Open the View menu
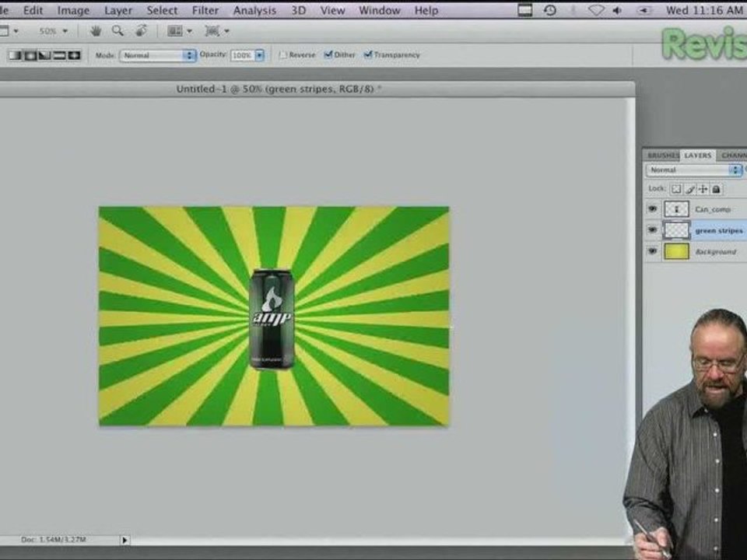 tap(332, 10)
